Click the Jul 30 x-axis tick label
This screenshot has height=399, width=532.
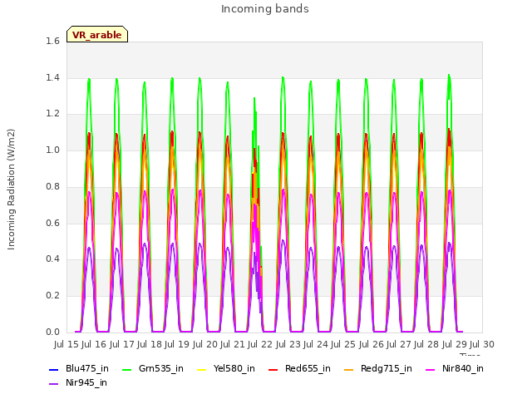(482, 345)
